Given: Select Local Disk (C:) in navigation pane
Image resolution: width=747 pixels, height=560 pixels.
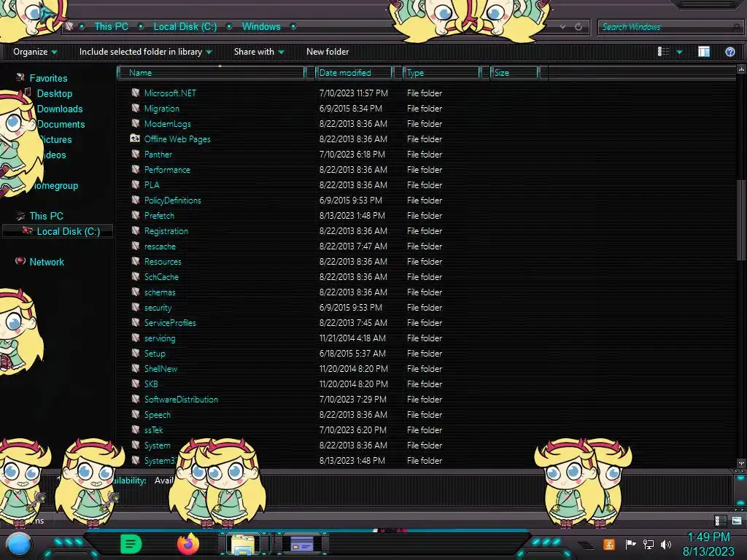Looking at the screenshot, I should (68, 231).
